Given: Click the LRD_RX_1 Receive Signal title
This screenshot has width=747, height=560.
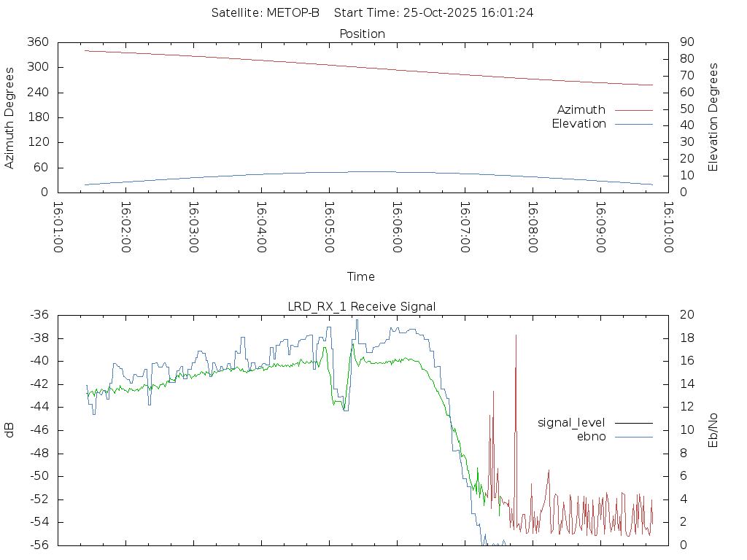Looking at the screenshot, I should click(362, 306).
